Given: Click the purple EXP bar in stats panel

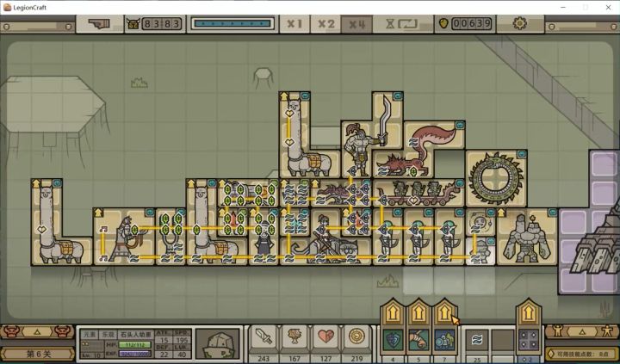Looking at the screenshot, I should [134, 354].
